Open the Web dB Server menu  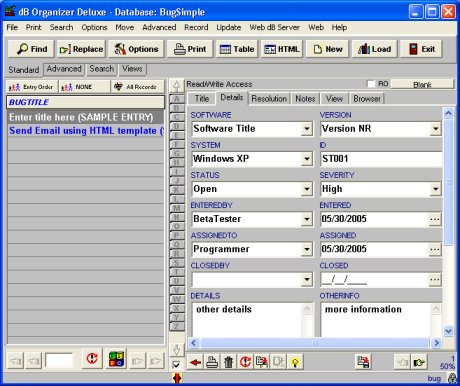pos(274,27)
